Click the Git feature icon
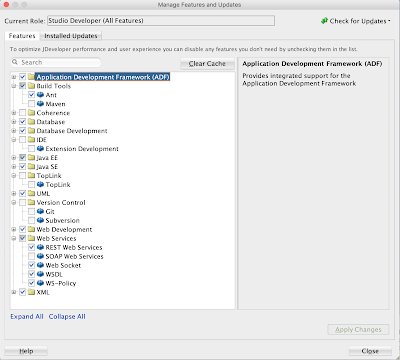Screen dimensions: 400x360 coord(40,212)
